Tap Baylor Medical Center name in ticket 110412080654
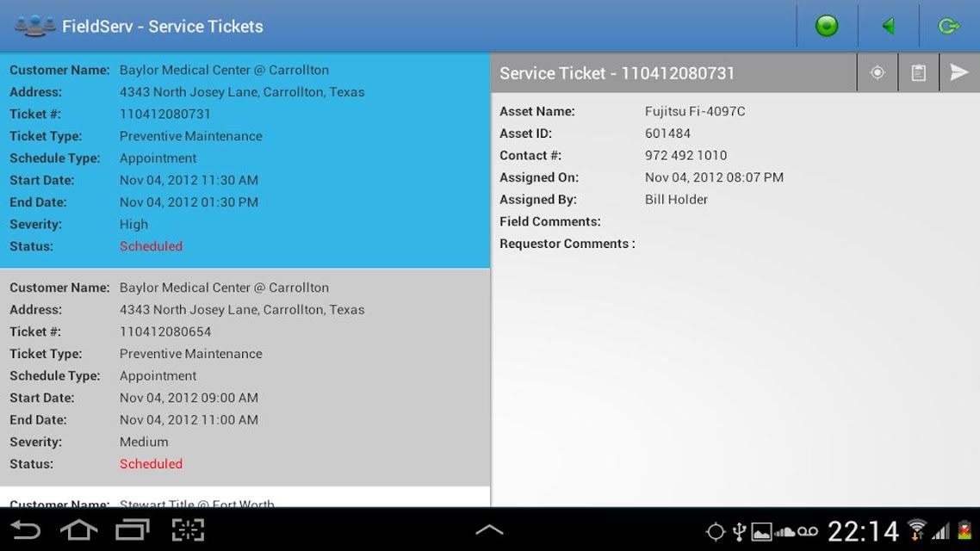This screenshot has height=551, width=980. click(224, 288)
